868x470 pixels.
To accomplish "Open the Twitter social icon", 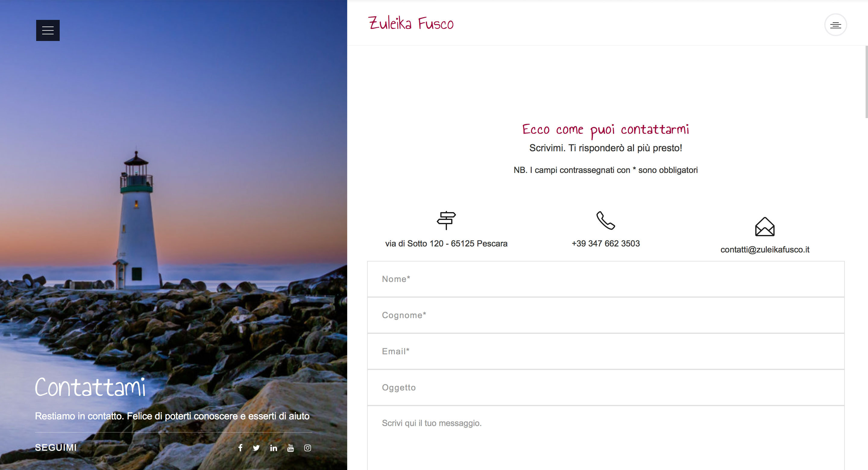I will pyautogui.click(x=256, y=448).
